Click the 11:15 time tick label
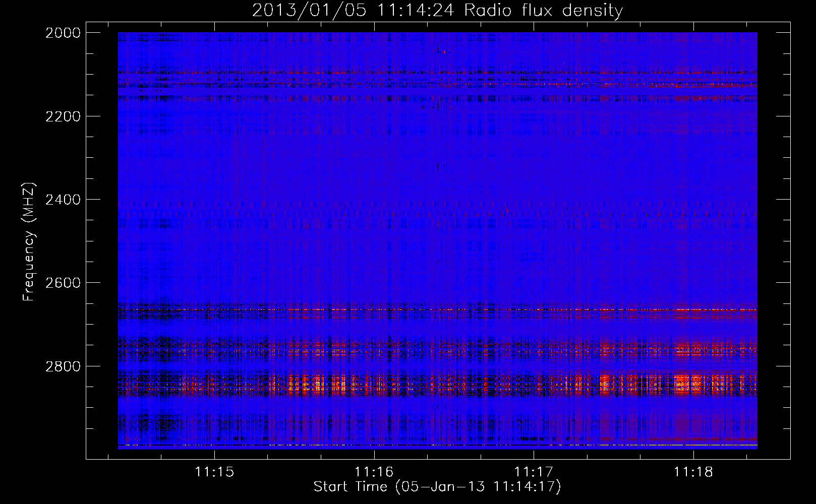816x504 pixels. (x=214, y=472)
